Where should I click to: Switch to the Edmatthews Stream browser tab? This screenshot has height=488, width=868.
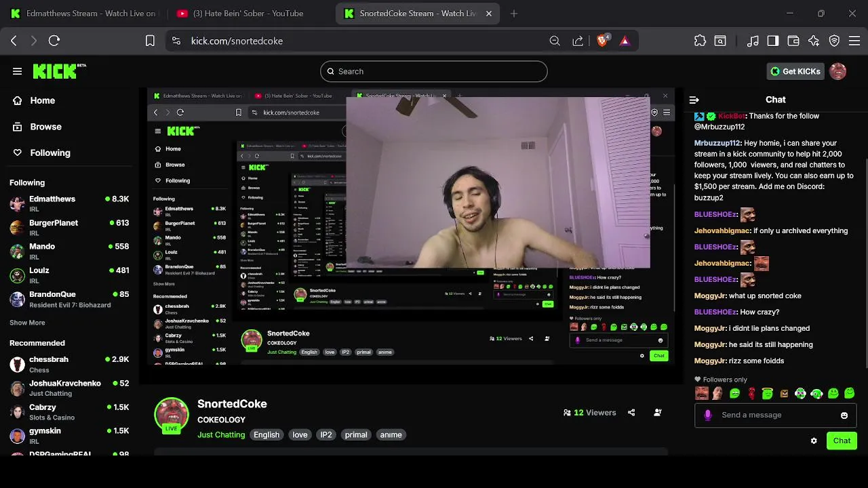[x=83, y=14]
